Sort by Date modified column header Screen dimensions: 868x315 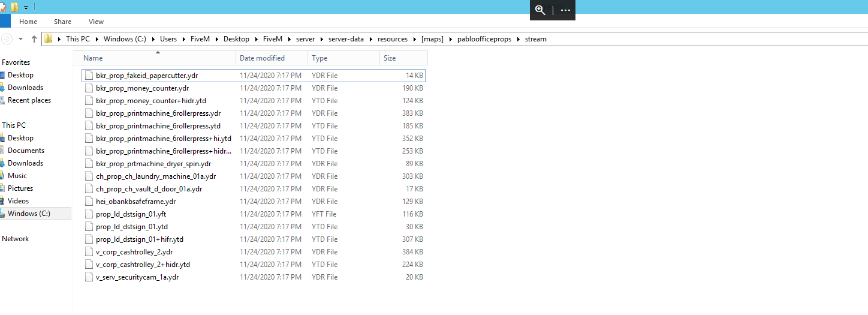(272, 58)
